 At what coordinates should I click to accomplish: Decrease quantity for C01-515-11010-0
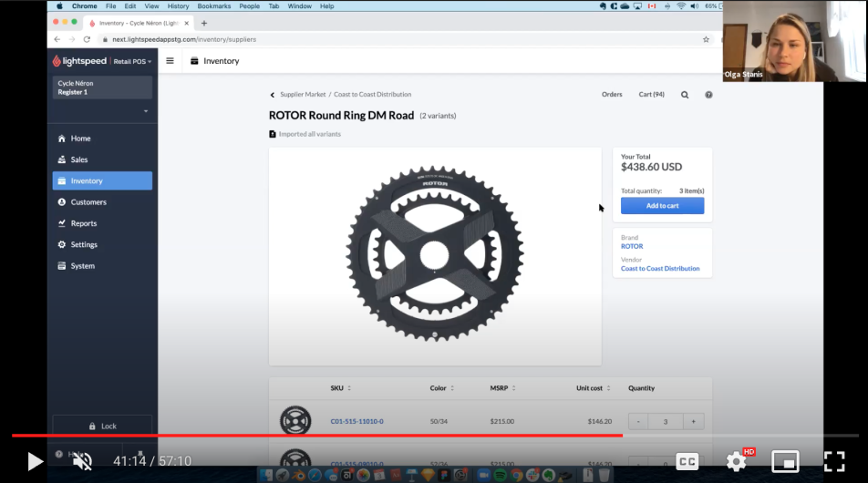point(637,422)
